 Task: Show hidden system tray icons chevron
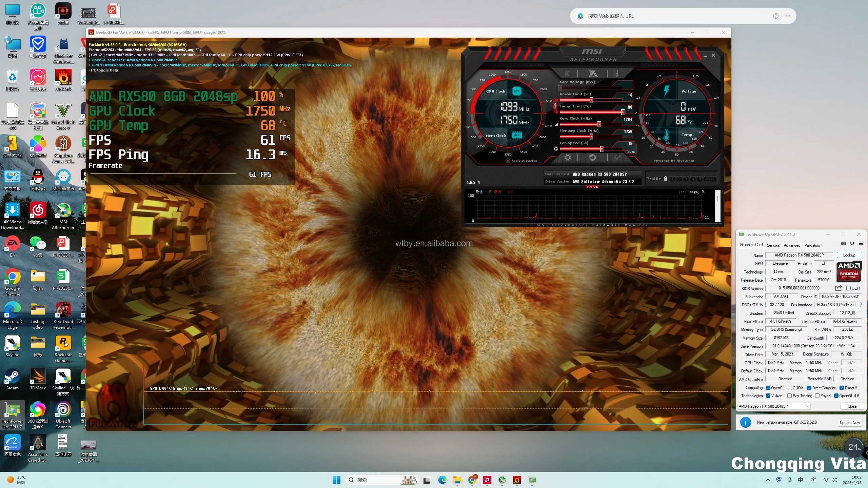[x=768, y=480]
